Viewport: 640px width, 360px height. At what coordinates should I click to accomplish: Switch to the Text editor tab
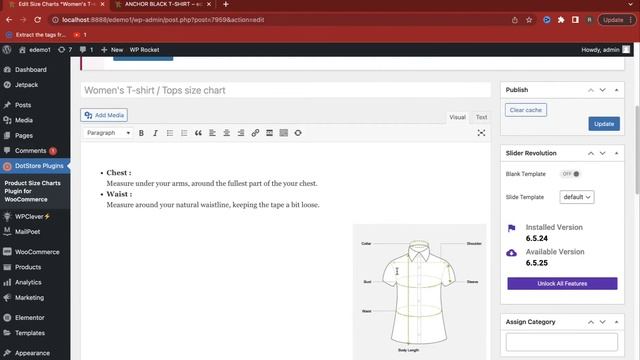click(x=481, y=117)
